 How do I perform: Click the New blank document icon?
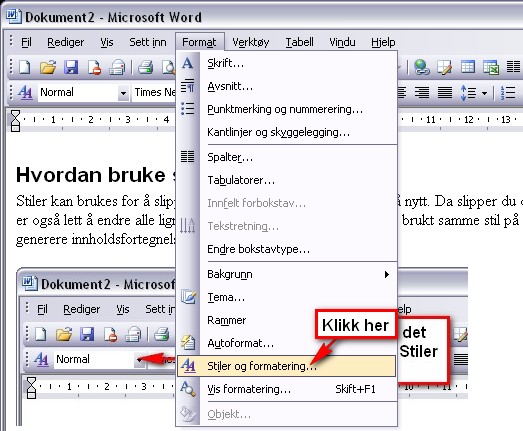[x=24, y=67]
